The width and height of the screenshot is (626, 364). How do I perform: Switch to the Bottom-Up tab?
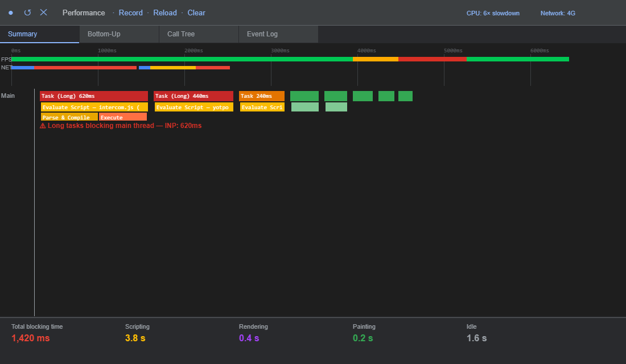tap(119, 34)
